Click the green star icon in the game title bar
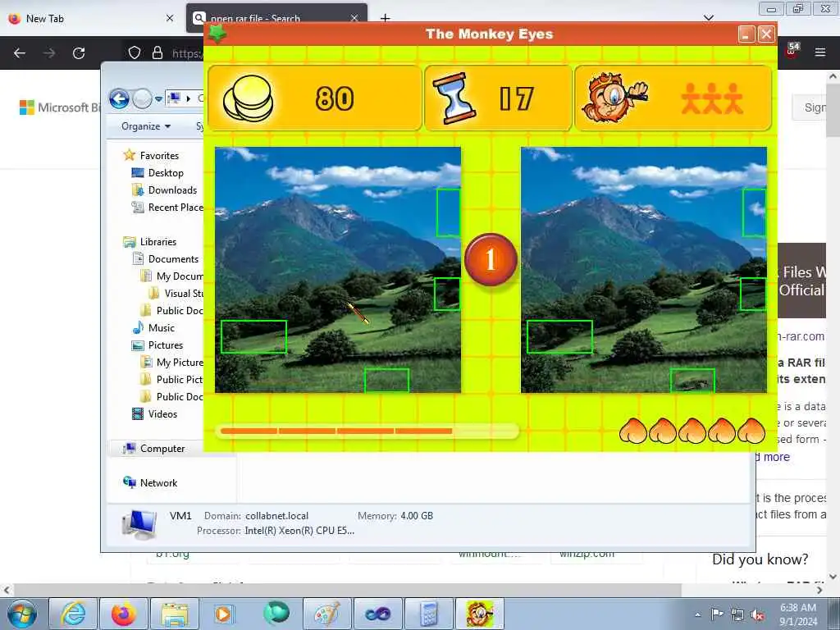 217,34
